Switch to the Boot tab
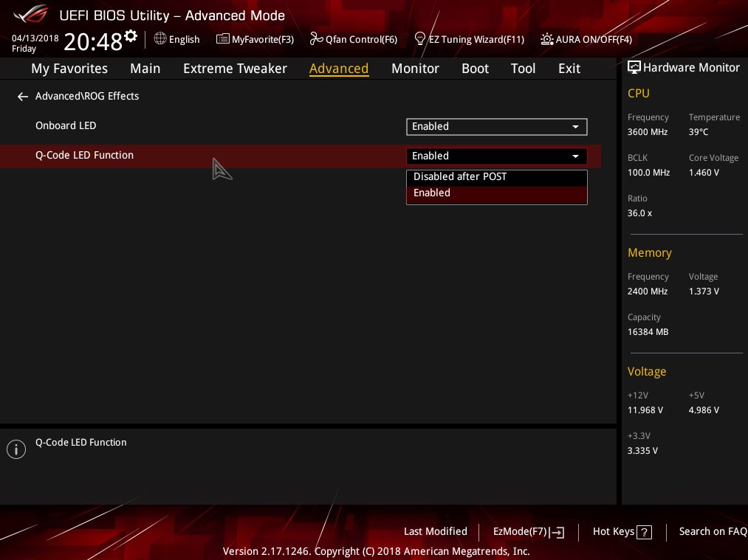This screenshot has height=560, width=748. [x=475, y=69]
